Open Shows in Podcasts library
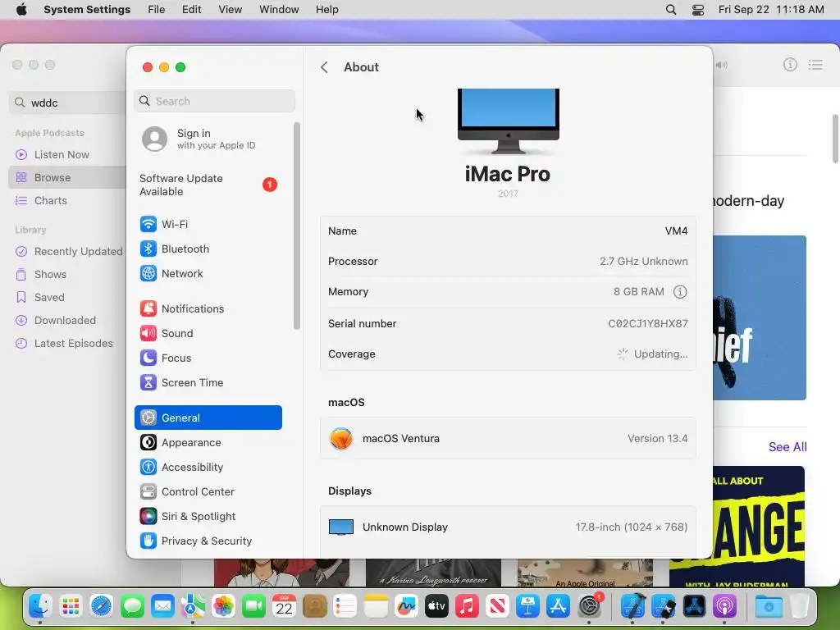Viewport: 840px width, 630px height. [x=68, y=274]
